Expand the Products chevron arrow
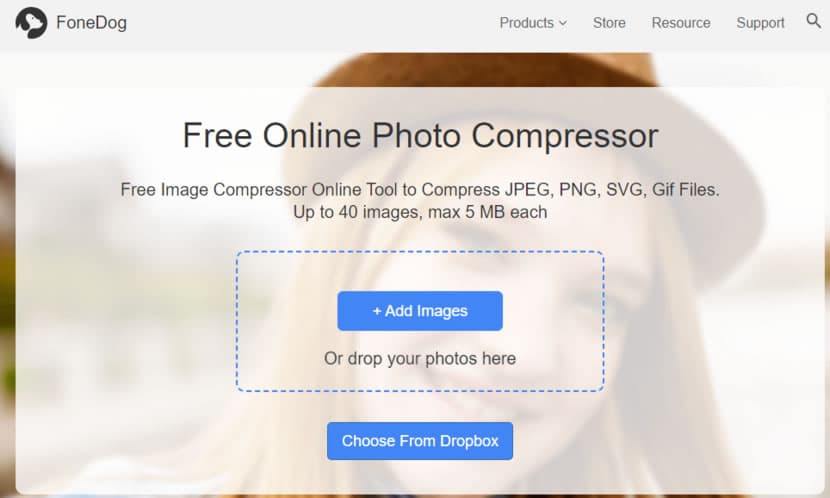This screenshot has width=830, height=498. point(563,23)
